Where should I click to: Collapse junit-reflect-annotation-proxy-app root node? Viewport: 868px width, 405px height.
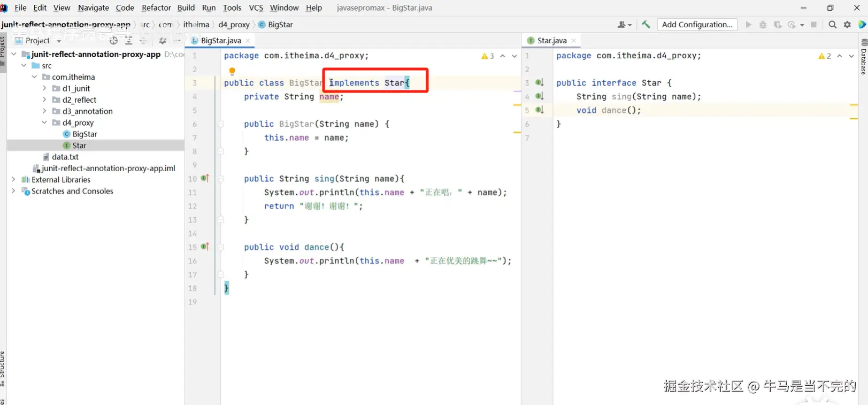13,54
